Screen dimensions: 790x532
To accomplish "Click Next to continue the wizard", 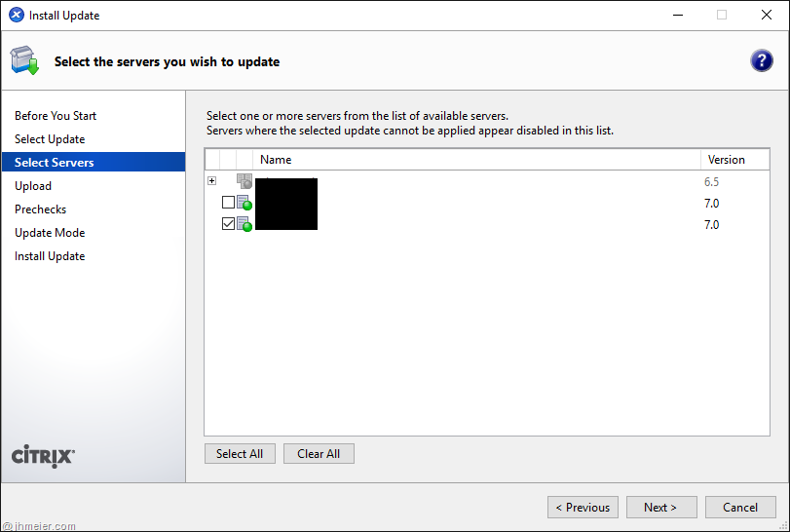I will click(660, 507).
